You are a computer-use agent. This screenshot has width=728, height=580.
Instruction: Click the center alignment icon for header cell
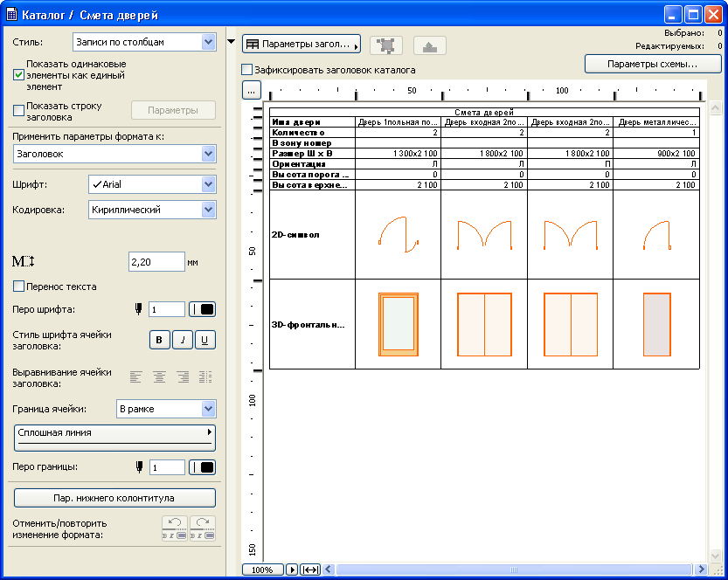159,377
